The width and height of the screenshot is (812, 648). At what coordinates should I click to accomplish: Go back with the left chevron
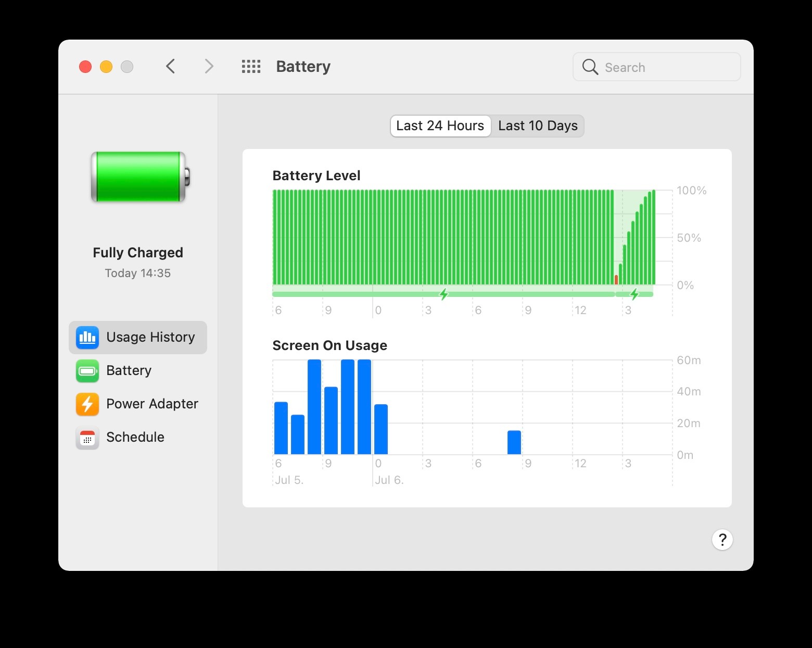[170, 67]
